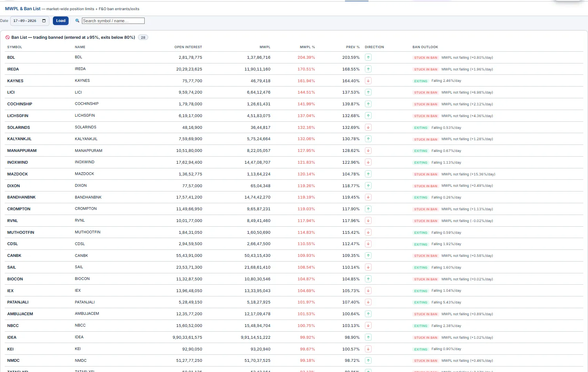Click BDL up direction arrow icon
588x372 pixels.
[368, 57]
